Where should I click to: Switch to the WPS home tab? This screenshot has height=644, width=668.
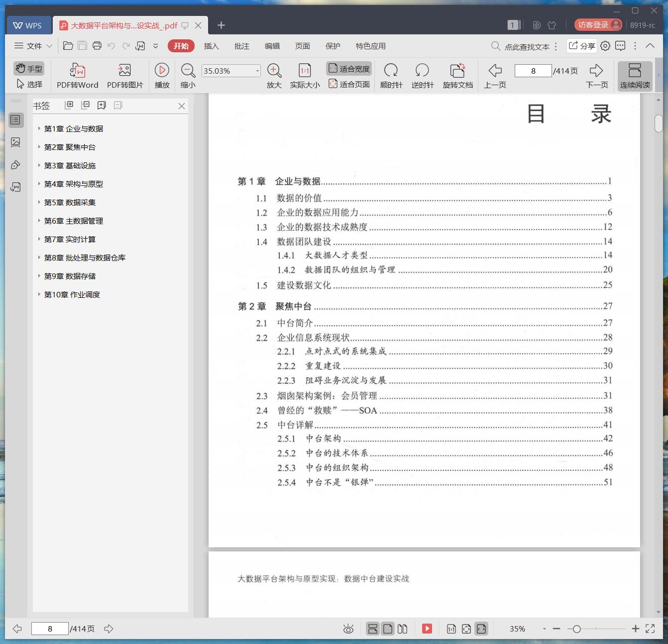[28, 25]
